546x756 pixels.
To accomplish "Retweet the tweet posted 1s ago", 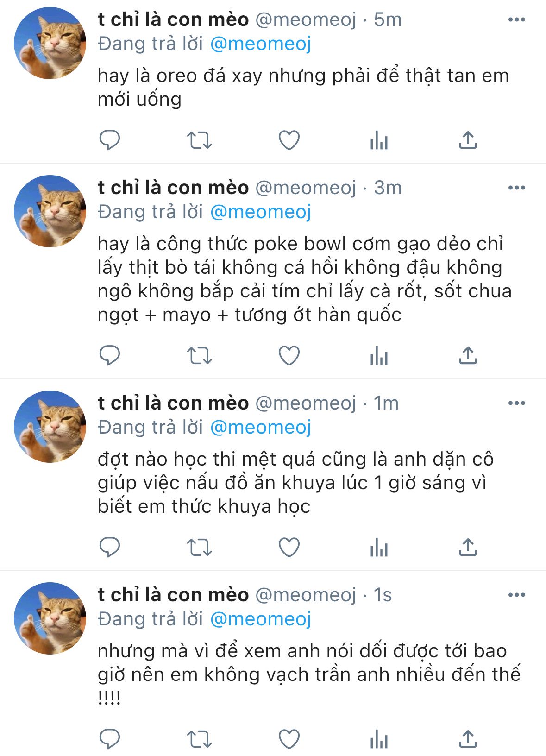I will pos(199,739).
